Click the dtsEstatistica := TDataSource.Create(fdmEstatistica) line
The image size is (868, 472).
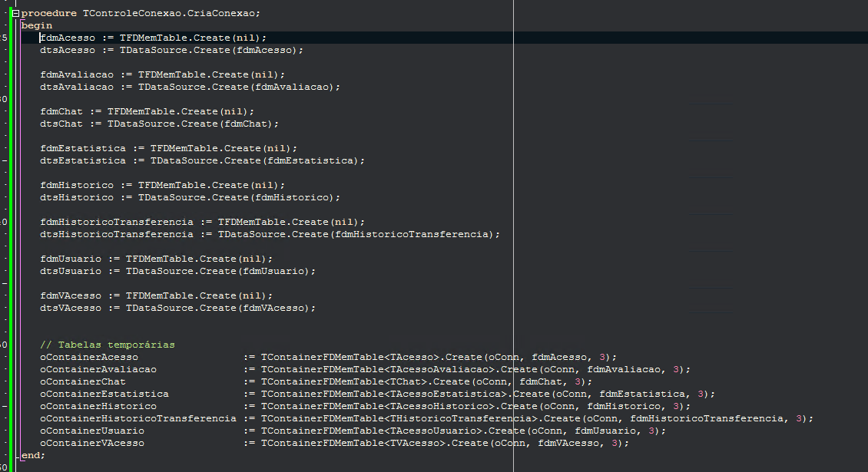tap(203, 160)
